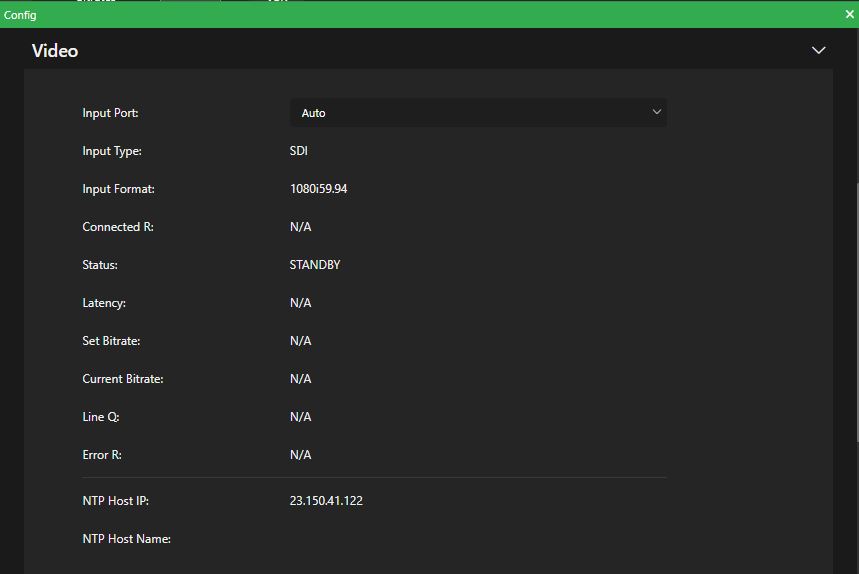Select the Input Port label
This screenshot has height=574, width=859.
click(110, 113)
